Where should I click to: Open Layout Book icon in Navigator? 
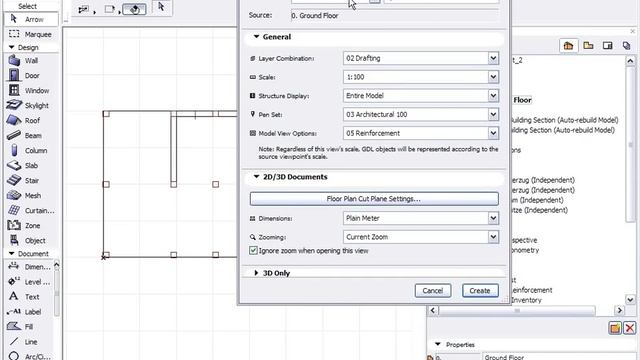point(607,46)
